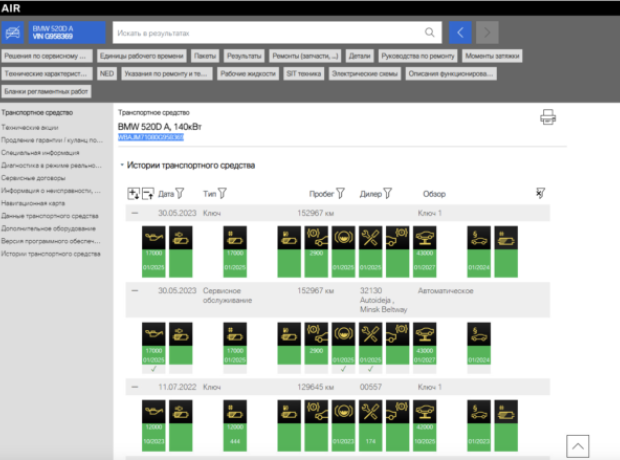Open Технические акции in the sidebar

click(x=30, y=127)
